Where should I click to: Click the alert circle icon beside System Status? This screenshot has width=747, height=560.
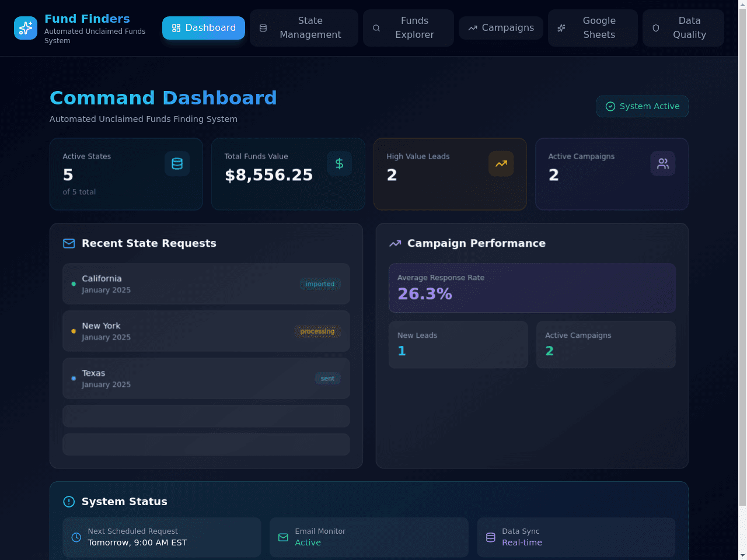69,502
